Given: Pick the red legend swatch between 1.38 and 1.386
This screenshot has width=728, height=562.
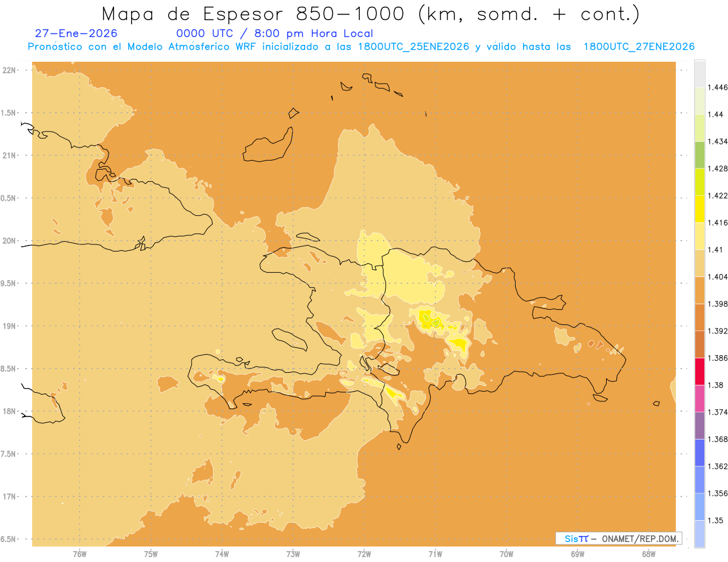Looking at the screenshot, I should [x=699, y=371].
